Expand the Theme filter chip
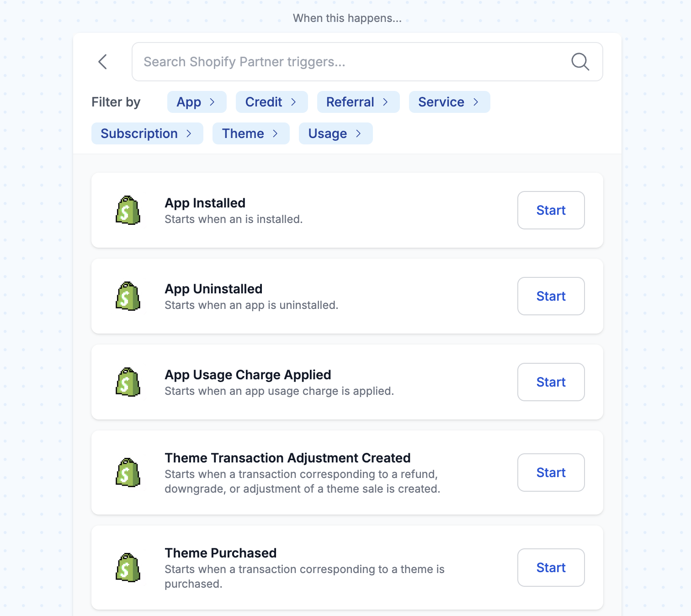 [251, 133]
